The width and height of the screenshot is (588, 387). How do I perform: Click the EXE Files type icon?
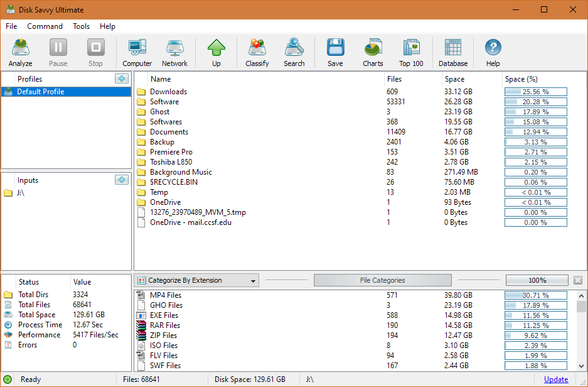pyautogui.click(x=141, y=315)
